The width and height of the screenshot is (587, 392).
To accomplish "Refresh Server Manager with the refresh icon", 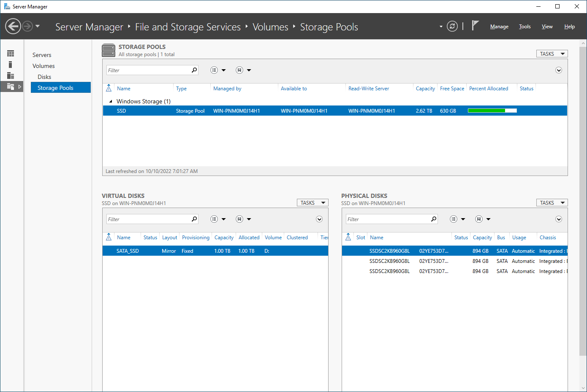I will pos(452,26).
